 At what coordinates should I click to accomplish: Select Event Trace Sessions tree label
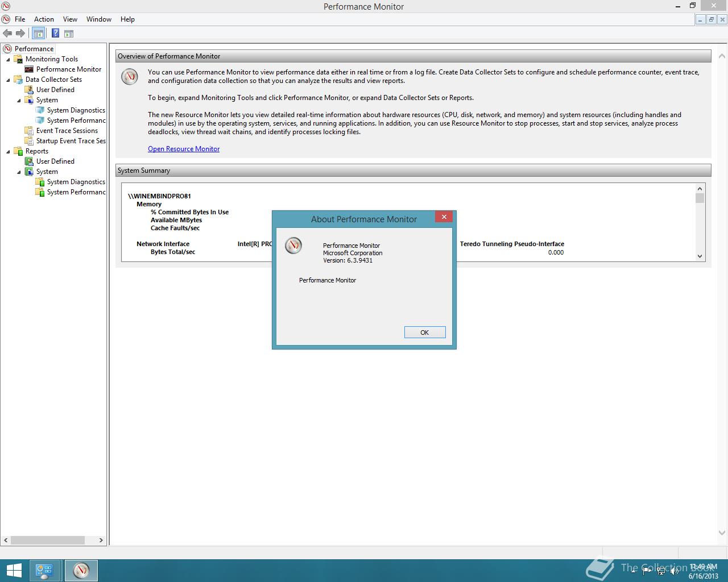point(67,131)
